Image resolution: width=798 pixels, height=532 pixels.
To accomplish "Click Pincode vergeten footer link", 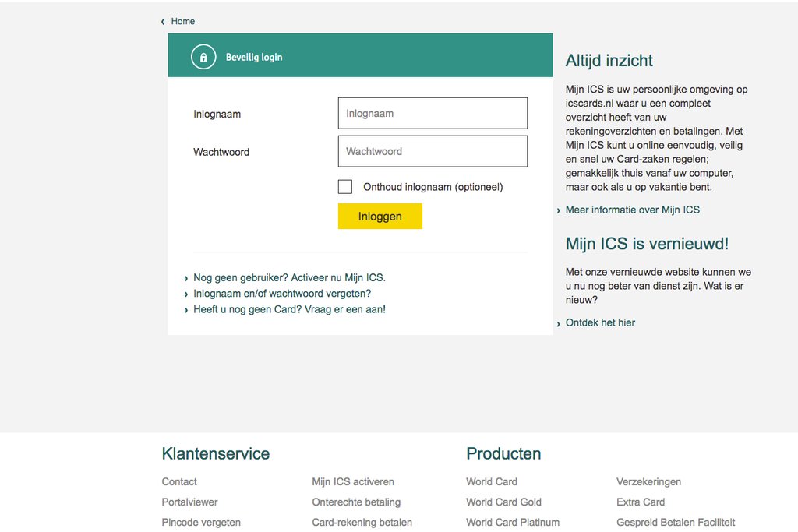I will coord(201,522).
